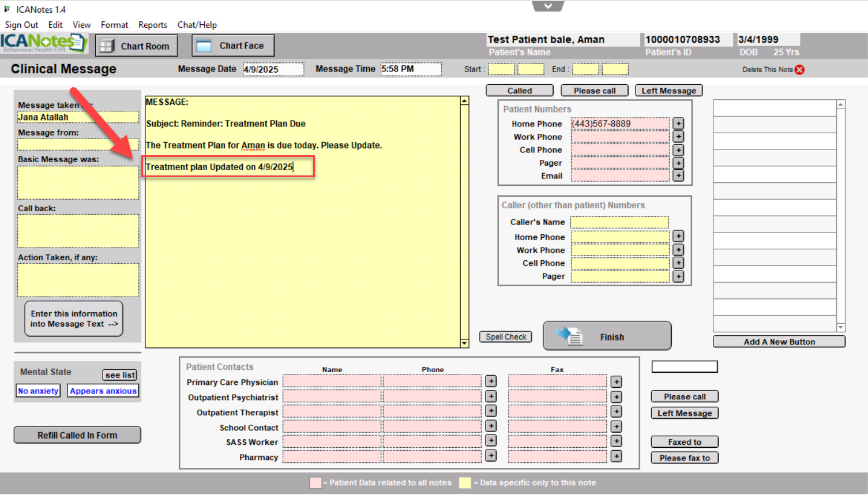Open the Chart Room
The width and height of the screenshot is (868, 498).
[x=136, y=46]
